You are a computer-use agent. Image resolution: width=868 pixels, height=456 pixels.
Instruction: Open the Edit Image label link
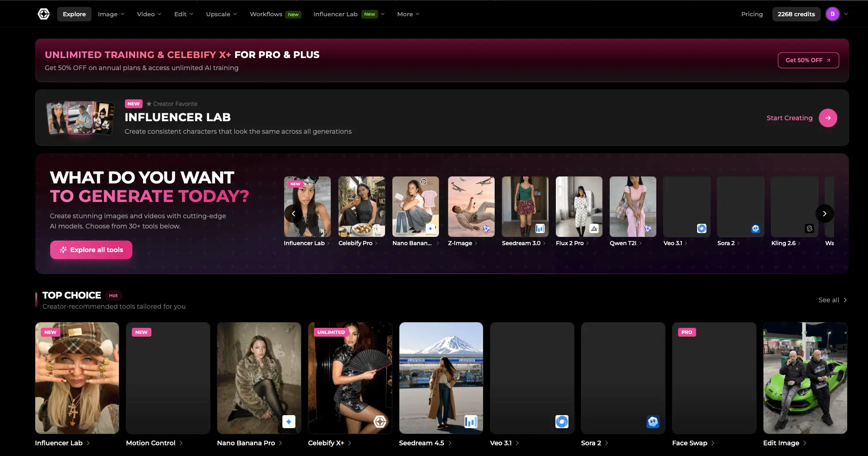tap(785, 443)
